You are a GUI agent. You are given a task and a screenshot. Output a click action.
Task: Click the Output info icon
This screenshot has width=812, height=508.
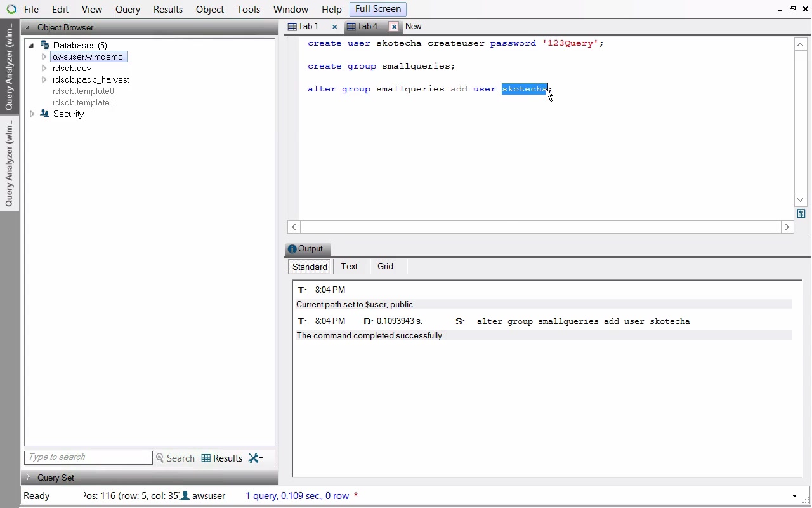click(292, 249)
